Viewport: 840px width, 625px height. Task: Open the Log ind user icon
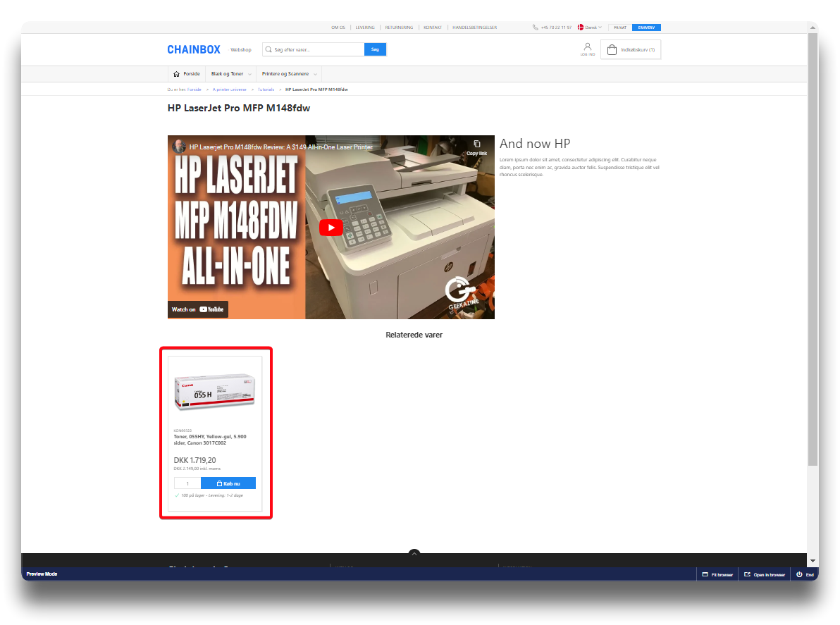588,49
